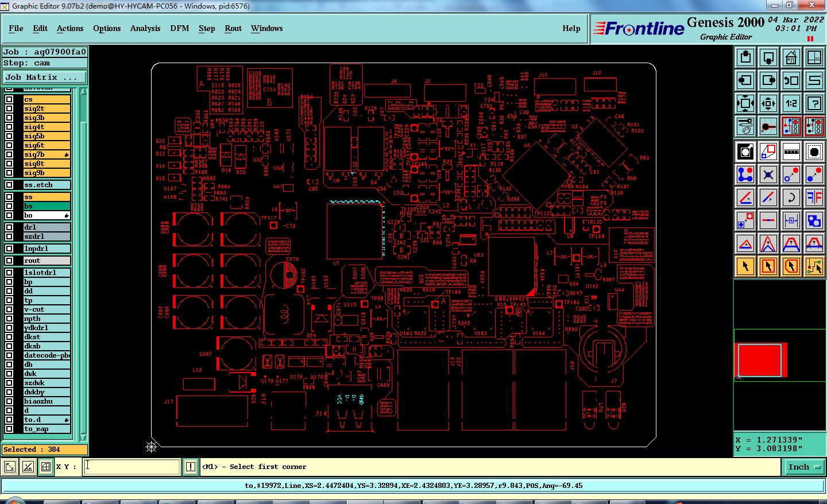Open the Edit menu

(x=40, y=28)
